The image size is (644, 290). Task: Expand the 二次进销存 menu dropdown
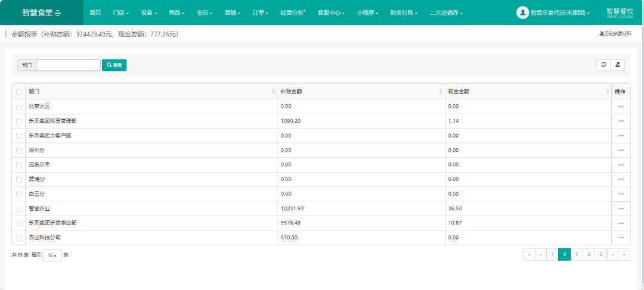(x=446, y=13)
